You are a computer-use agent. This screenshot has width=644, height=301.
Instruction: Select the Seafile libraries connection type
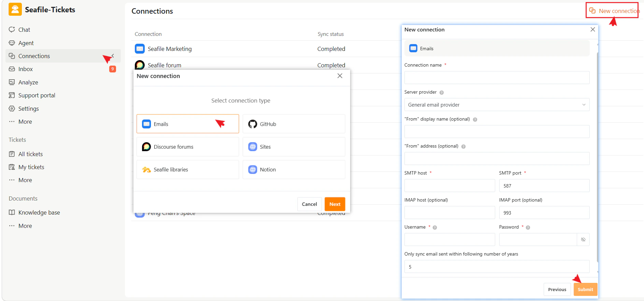[188, 169]
